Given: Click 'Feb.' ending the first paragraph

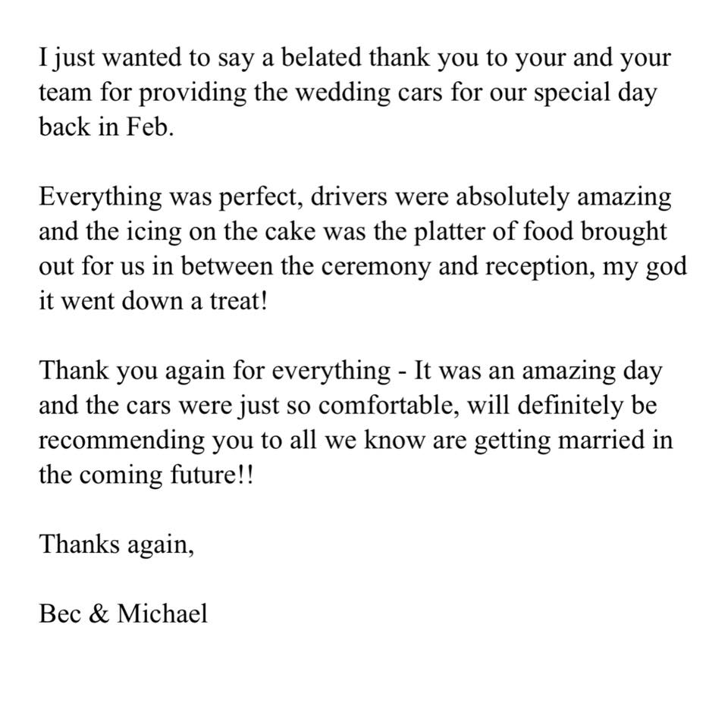Looking at the screenshot, I should [x=150, y=127].
